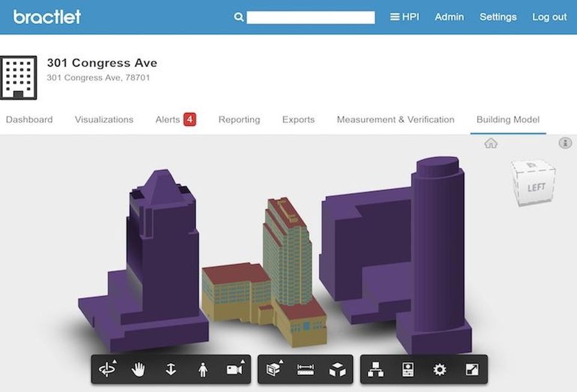Expand Section tool options arrow

point(281,361)
